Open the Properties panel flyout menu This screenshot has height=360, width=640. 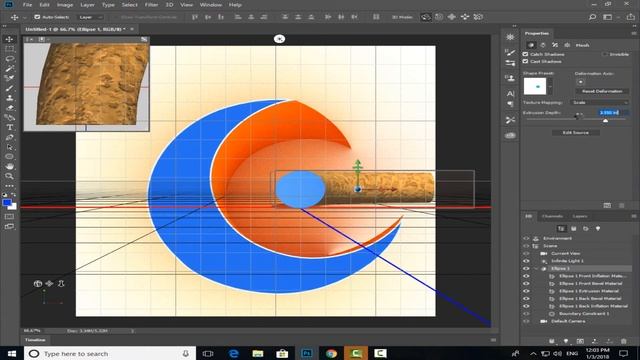tap(633, 33)
